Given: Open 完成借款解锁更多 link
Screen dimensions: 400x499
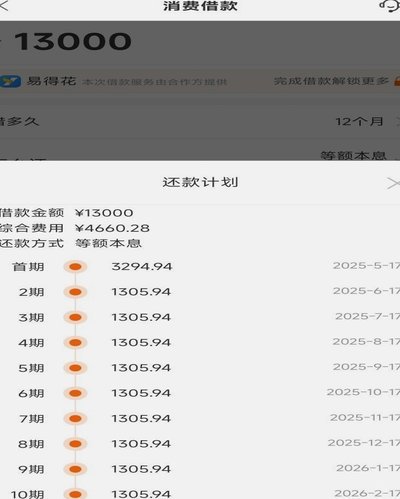Looking at the screenshot, I should [x=331, y=81].
